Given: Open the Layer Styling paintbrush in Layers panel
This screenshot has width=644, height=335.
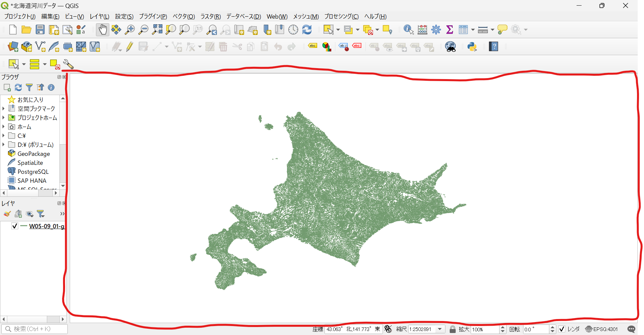Looking at the screenshot, I should 7,214.
